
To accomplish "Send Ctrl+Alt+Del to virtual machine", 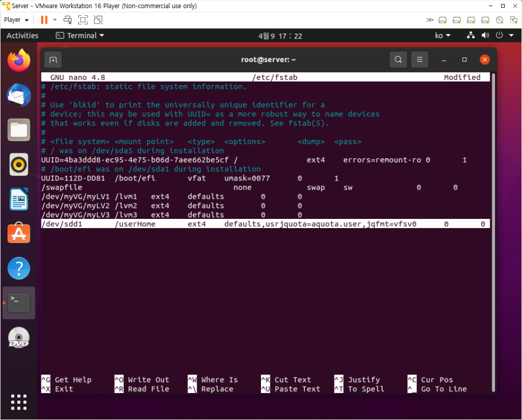I will click(68, 20).
